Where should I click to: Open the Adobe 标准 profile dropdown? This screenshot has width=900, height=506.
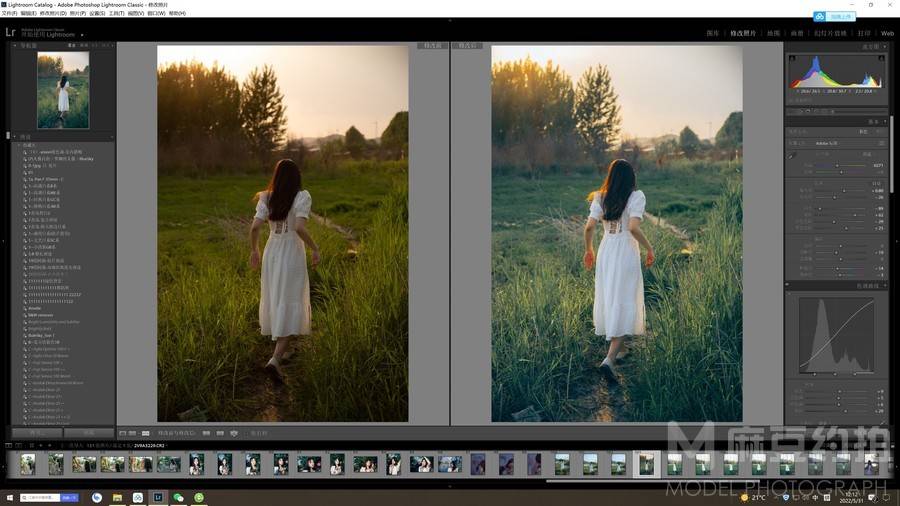pyautogui.click(x=827, y=143)
